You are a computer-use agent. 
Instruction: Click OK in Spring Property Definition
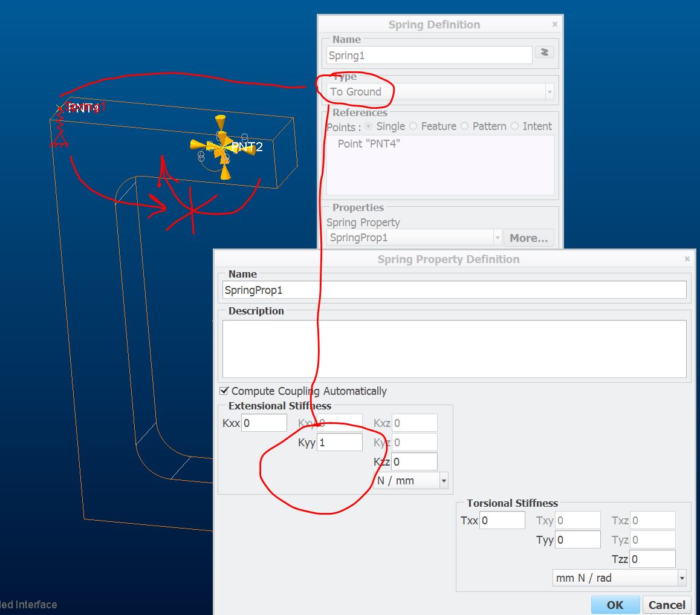pos(615,605)
